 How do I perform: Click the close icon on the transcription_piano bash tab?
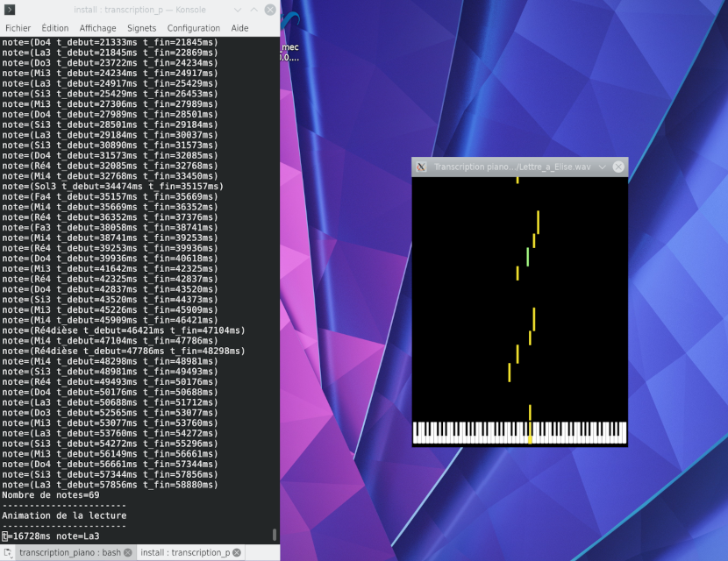point(126,553)
